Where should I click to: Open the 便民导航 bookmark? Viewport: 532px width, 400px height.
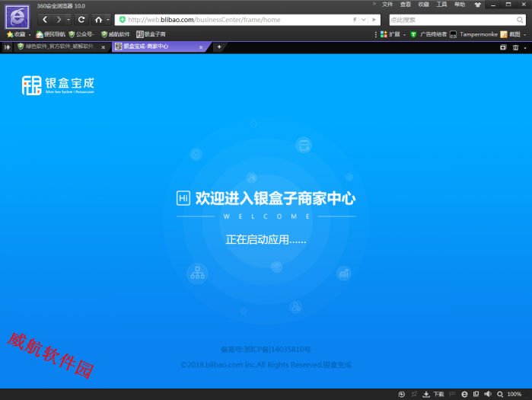[50, 34]
